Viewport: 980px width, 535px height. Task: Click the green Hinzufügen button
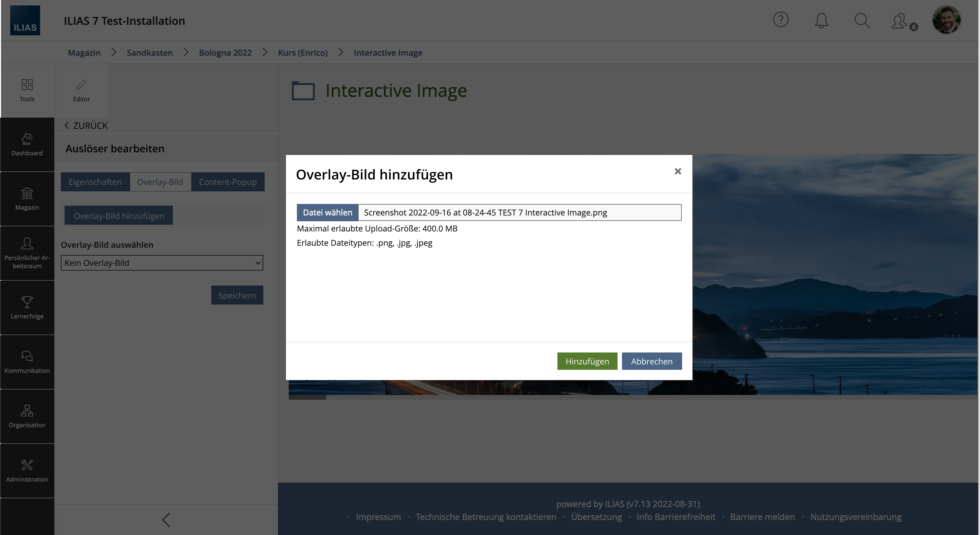click(x=587, y=361)
